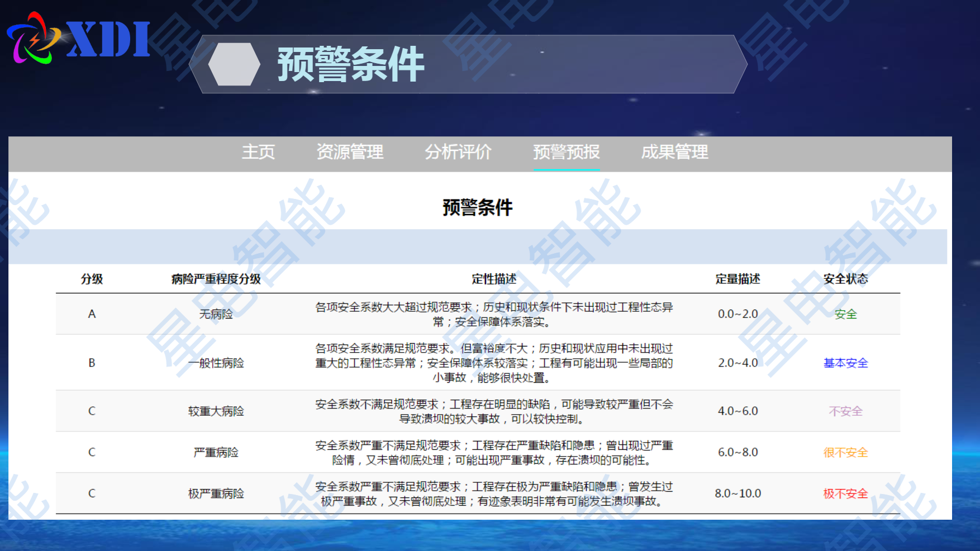Go to the 成果管理 tab
The height and width of the screenshot is (551, 980).
674,152
